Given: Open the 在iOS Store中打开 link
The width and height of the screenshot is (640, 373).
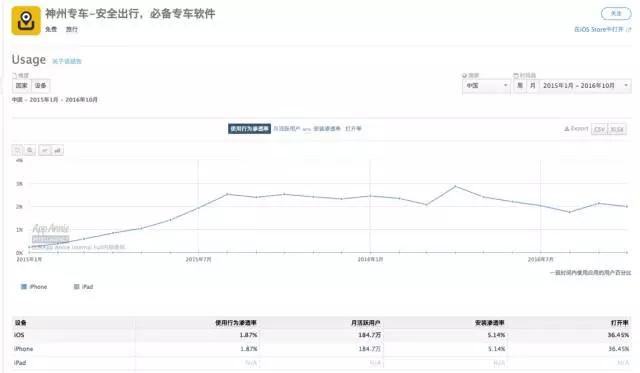Looking at the screenshot, I should point(602,29).
